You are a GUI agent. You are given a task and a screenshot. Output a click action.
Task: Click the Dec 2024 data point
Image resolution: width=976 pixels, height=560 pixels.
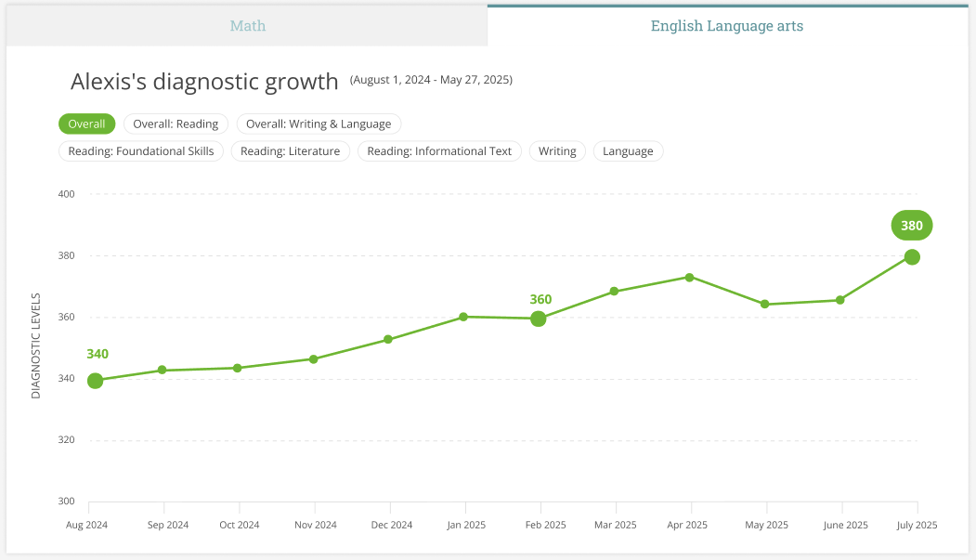388,340
